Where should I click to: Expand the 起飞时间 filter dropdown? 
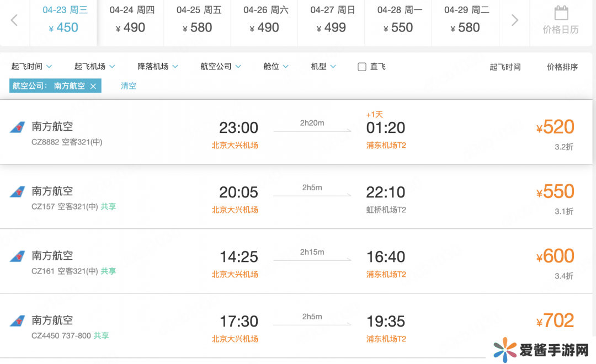31,67
